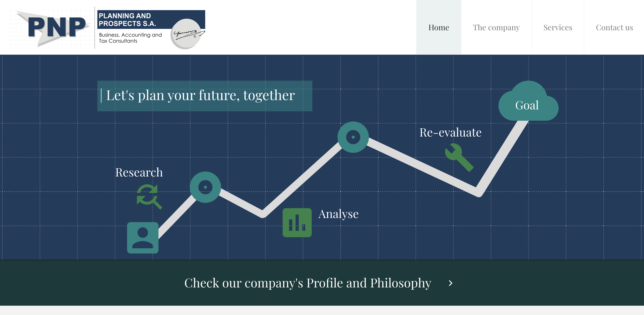This screenshot has height=315, width=644.
Task: Open the green bar chart Analyse icon
Action: [x=297, y=222]
